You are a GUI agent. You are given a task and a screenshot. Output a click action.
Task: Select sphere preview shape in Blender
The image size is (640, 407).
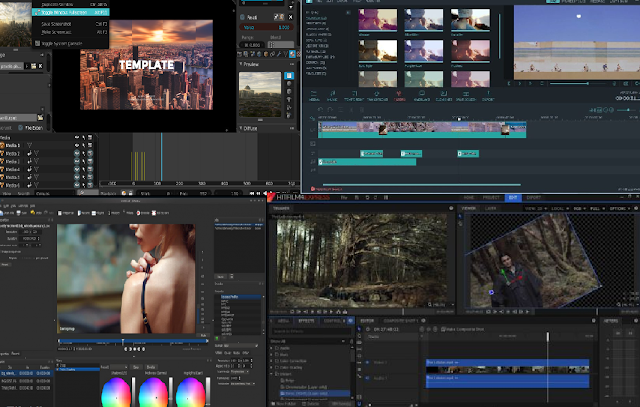[x=289, y=84]
